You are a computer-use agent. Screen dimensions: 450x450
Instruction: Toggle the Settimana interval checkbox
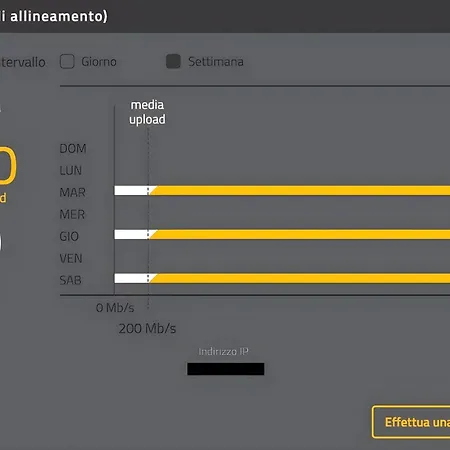(x=173, y=62)
